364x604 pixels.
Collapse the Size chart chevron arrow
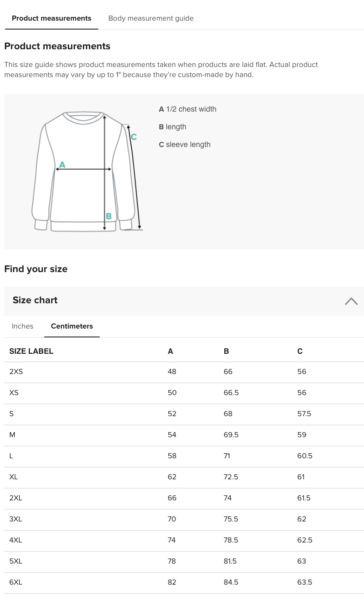tap(351, 301)
